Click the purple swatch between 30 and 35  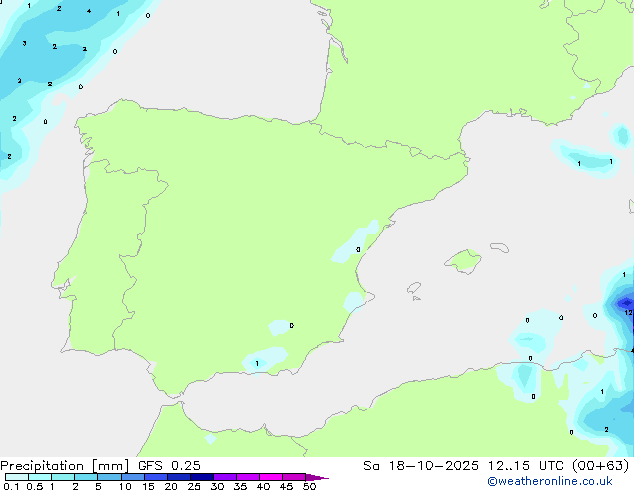224,477
